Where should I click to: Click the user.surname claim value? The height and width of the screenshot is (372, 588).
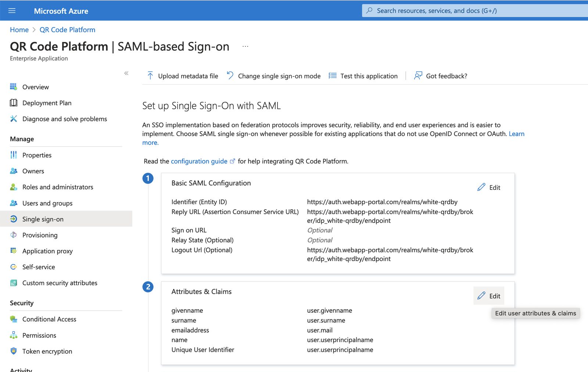[326, 320]
